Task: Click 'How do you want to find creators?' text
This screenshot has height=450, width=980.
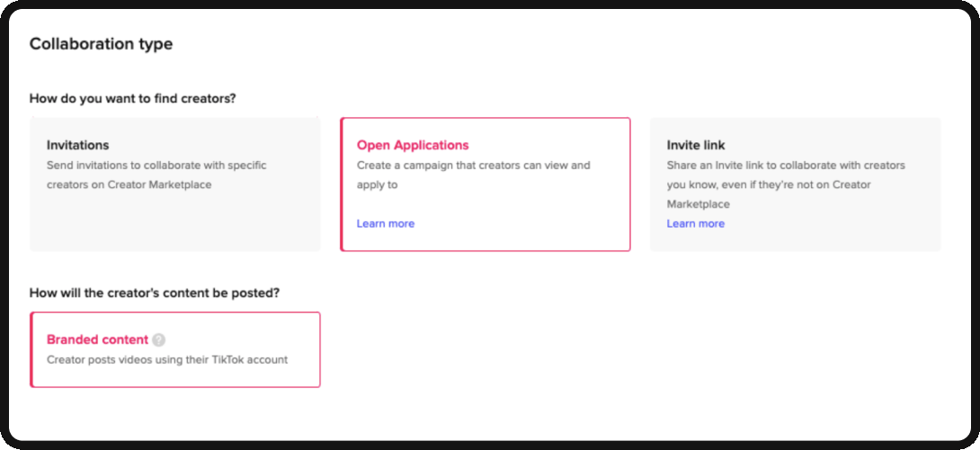Action: click(x=132, y=98)
